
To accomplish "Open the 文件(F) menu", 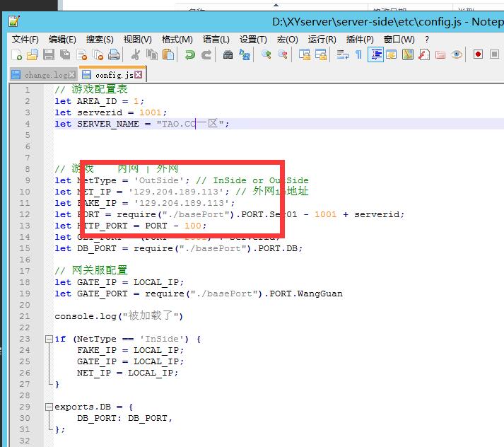I will point(25,40).
